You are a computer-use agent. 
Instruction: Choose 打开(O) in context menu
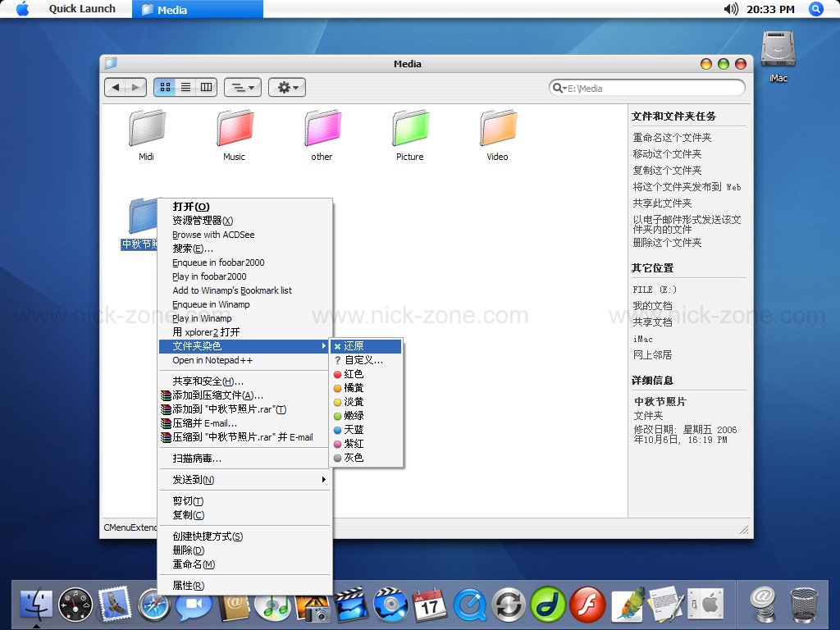click(x=244, y=206)
